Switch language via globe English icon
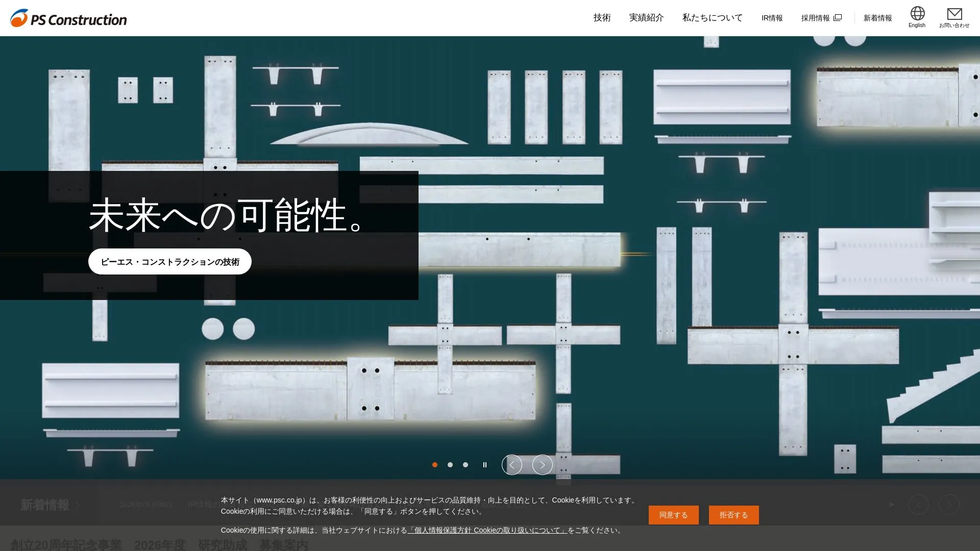980x551 pixels. pos(917,17)
